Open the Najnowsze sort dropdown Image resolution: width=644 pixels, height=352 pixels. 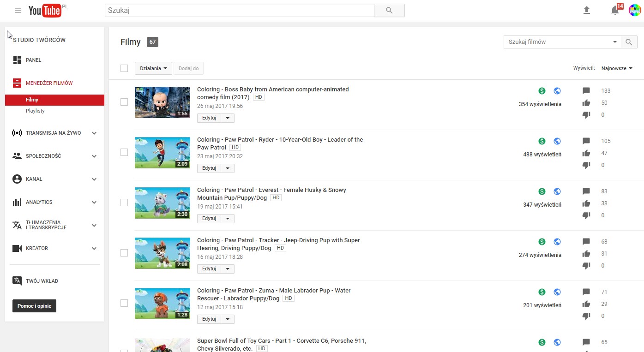click(x=617, y=68)
